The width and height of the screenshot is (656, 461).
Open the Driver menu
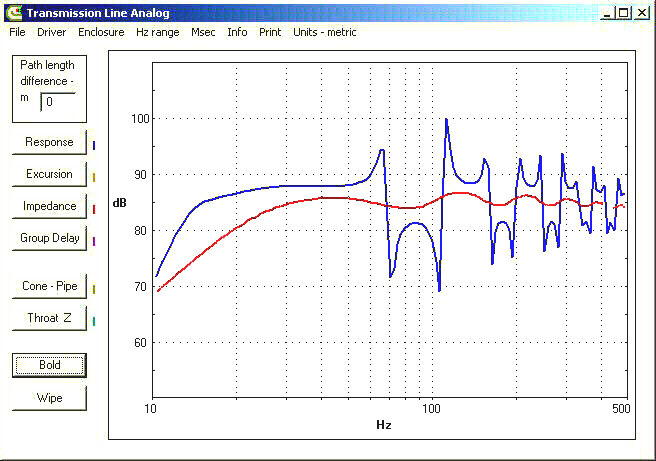[x=51, y=32]
